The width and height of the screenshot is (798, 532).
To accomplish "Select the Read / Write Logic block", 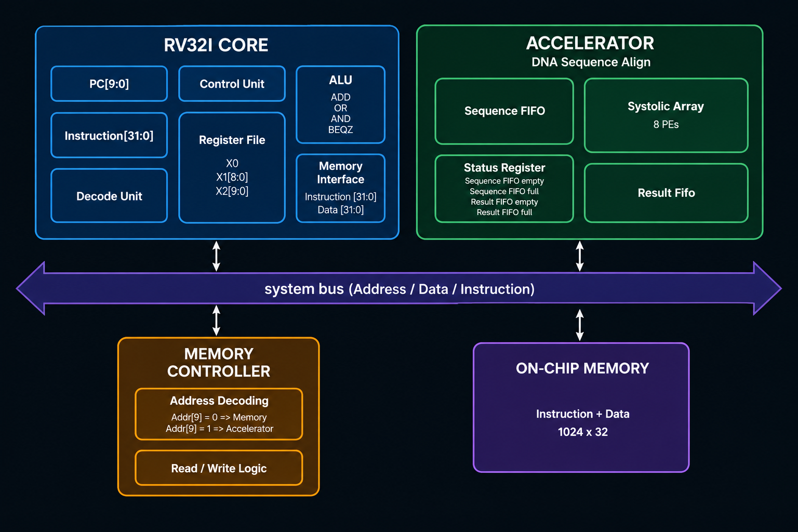I will pos(219,468).
